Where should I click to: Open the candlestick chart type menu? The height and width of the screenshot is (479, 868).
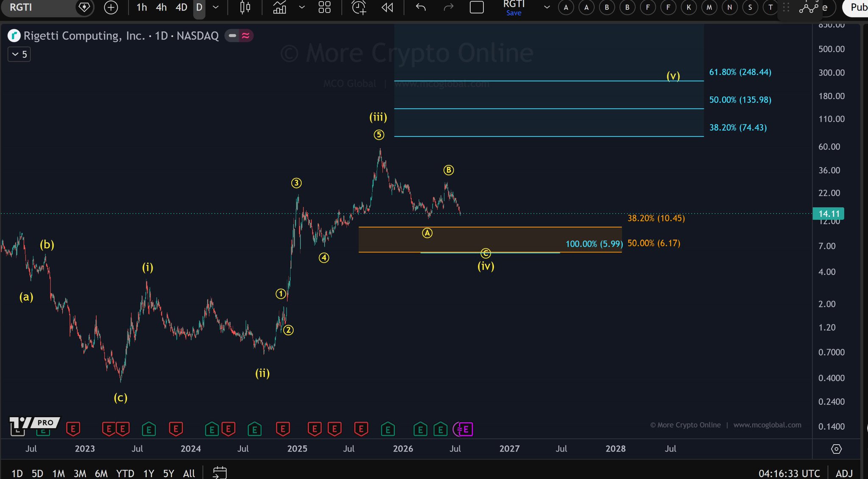pyautogui.click(x=245, y=7)
